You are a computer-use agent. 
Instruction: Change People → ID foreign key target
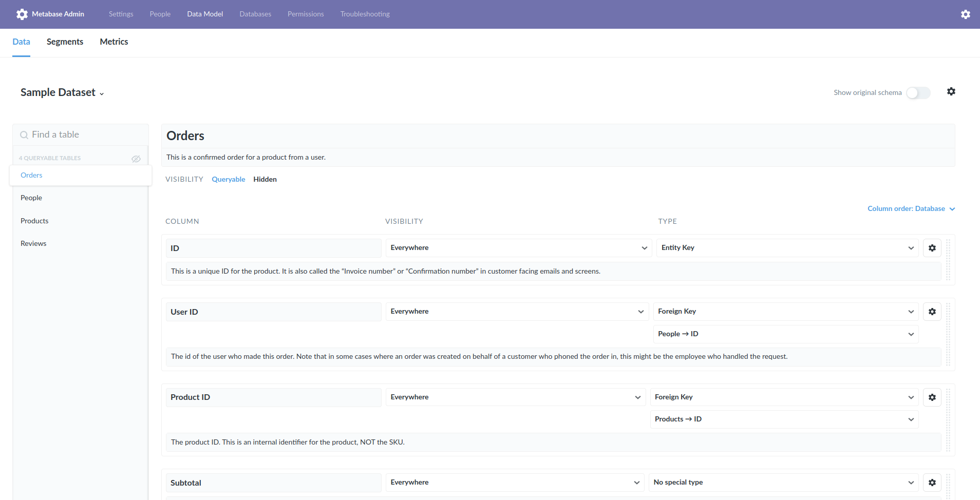click(784, 334)
